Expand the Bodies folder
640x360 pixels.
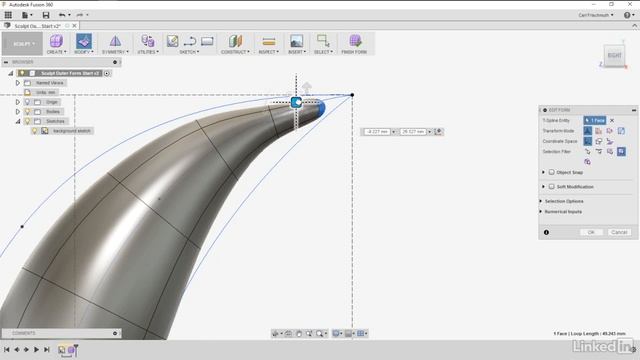pyautogui.click(x=18, y=111)
